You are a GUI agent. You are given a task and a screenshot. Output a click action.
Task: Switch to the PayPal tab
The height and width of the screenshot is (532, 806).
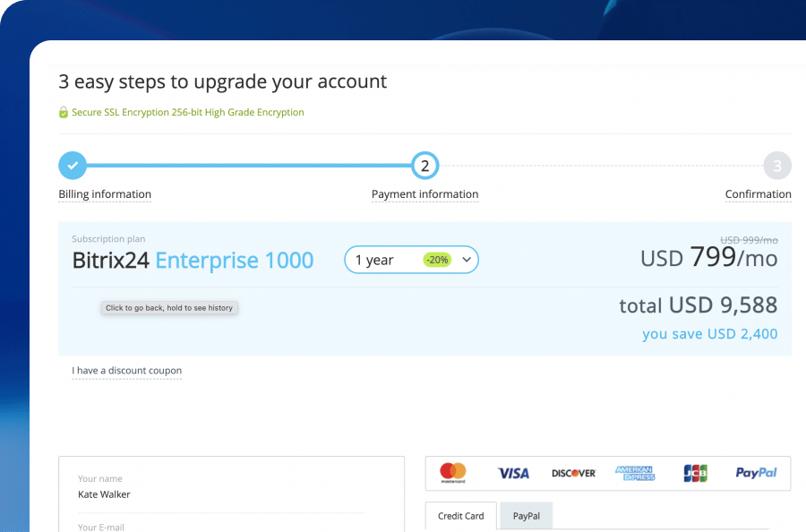[527, 516]
